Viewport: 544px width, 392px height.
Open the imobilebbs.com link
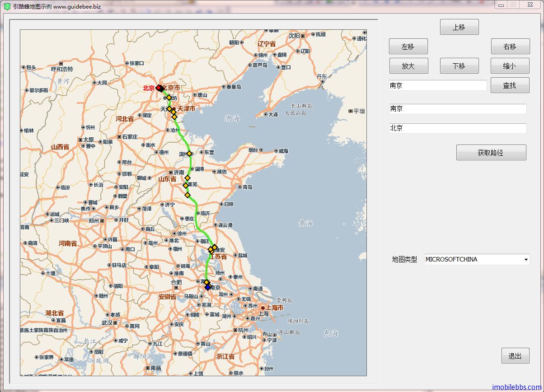tap(516, 387)
